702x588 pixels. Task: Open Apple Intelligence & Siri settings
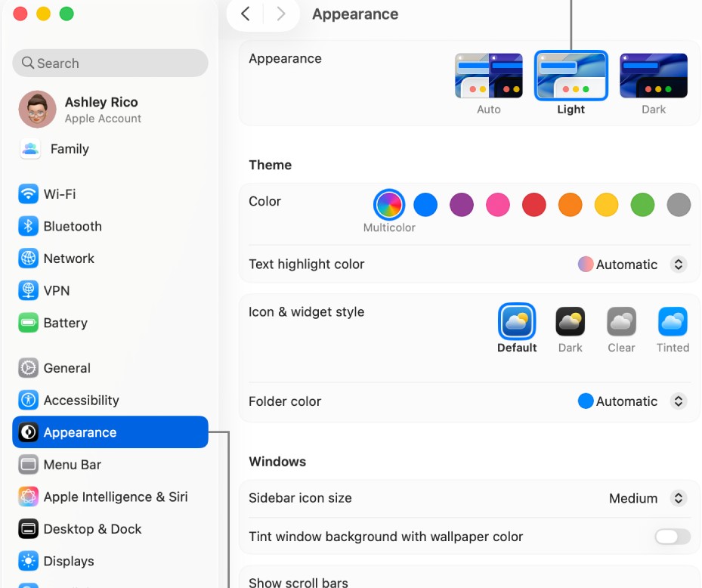pyautogui.click(x=115, y=497)
